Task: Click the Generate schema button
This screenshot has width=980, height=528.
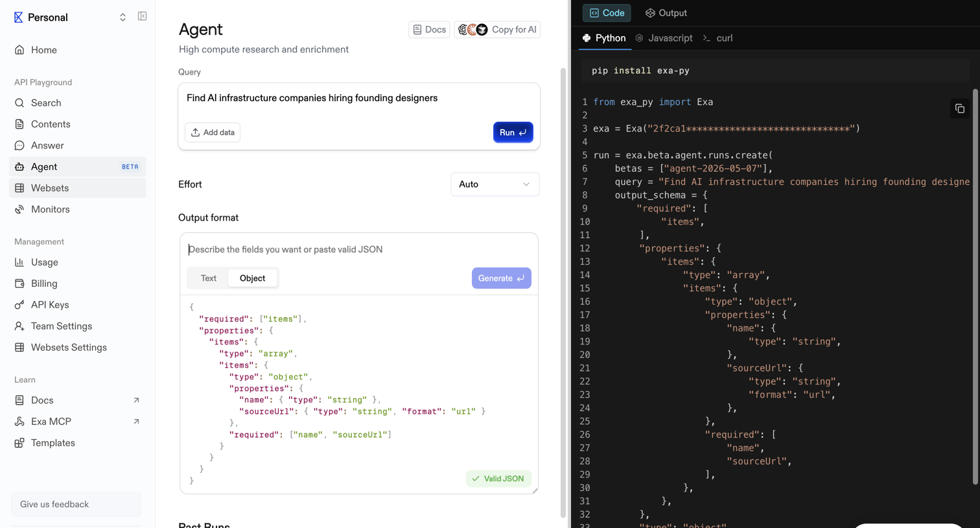Action: 501,278
